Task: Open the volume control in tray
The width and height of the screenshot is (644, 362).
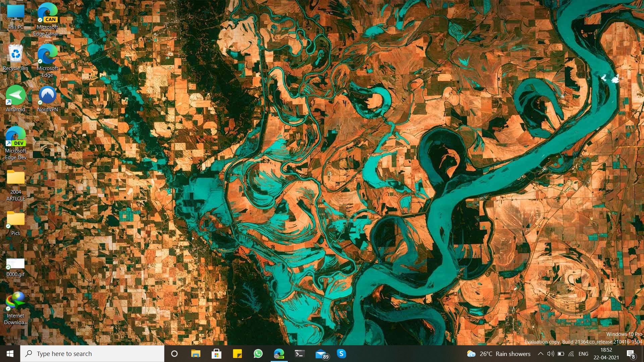Action: pyautogui.click(x=550, y=354)
